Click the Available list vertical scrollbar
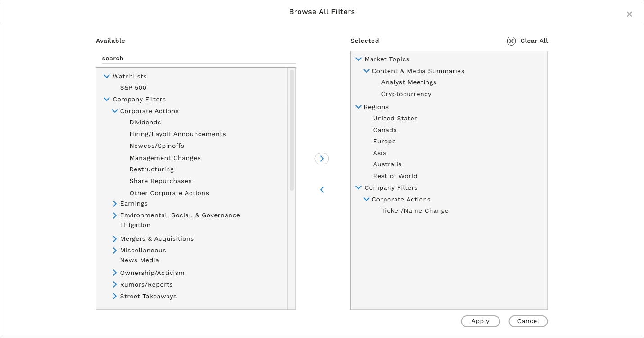 pyautogui.click(x=292, y=130)
